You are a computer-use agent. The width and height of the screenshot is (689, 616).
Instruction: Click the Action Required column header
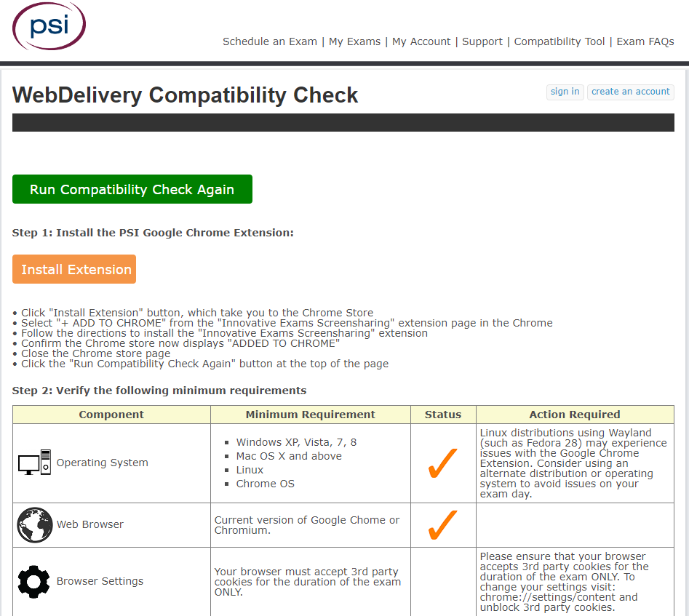575,415
